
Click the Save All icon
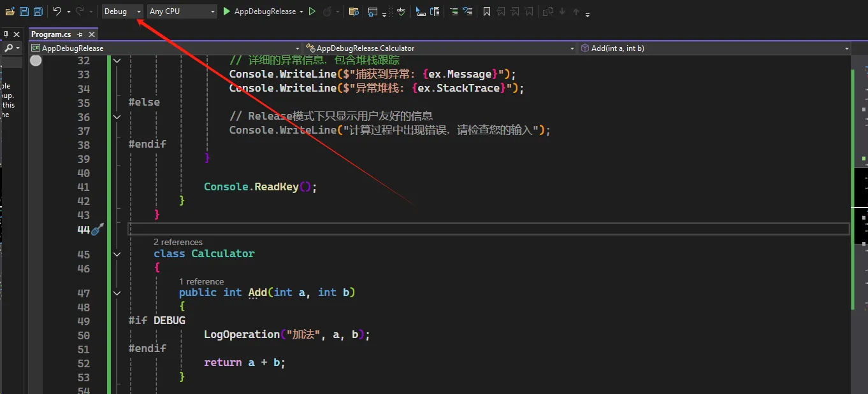[x=38, y=11]
